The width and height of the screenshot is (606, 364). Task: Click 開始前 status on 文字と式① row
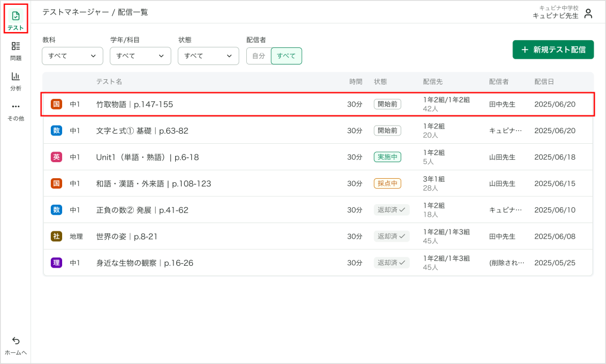tap(387, 131)
